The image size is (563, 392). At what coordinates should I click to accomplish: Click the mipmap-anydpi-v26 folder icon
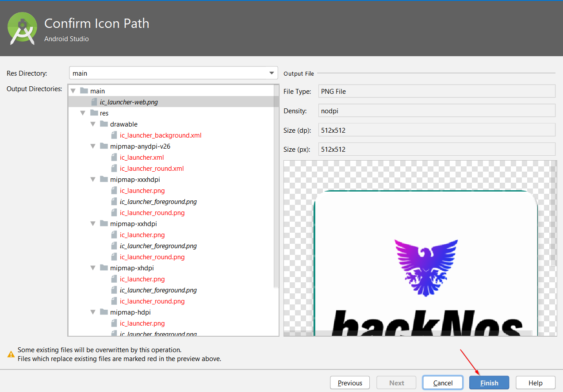(103, 146)
